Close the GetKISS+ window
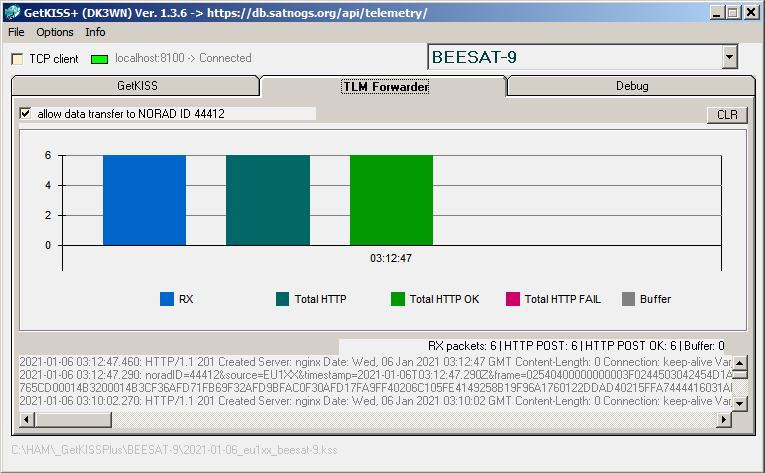This screenshot has height=474, width=765. [751, 13]
